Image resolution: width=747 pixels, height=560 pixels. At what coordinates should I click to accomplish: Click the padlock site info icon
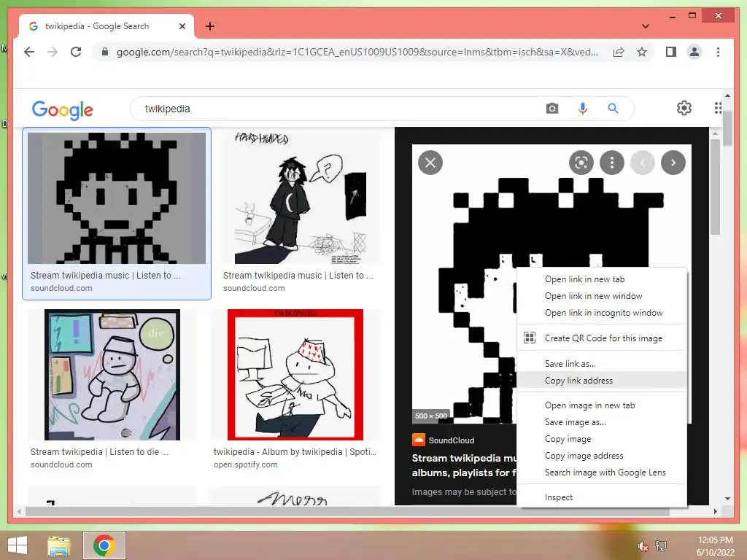coord(105,52)
